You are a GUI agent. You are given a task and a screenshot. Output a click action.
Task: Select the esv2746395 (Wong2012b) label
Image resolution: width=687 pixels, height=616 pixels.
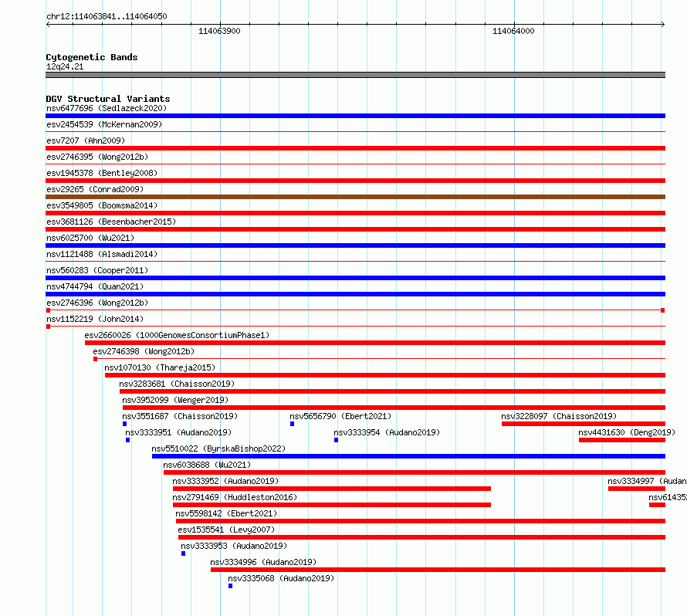point(97,157)
